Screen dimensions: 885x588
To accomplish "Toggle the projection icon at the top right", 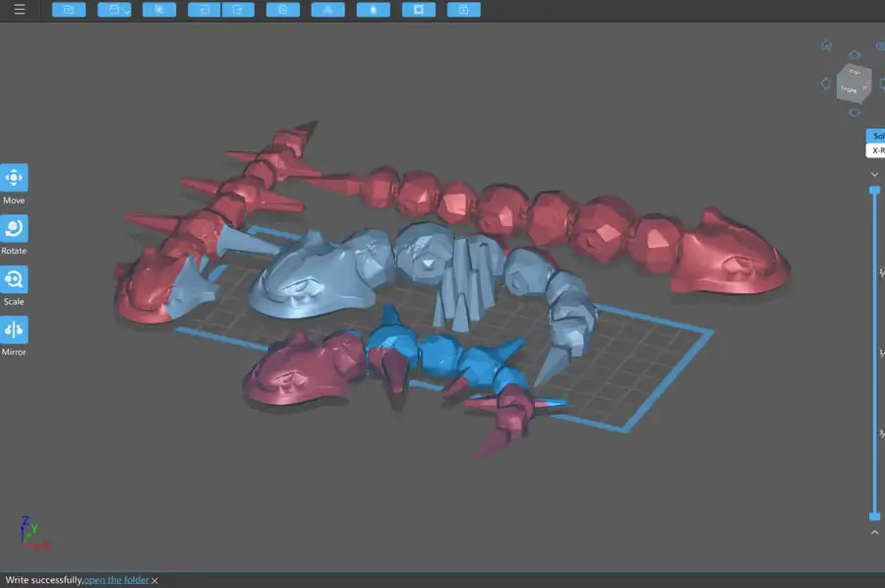I will click(879, 44).
